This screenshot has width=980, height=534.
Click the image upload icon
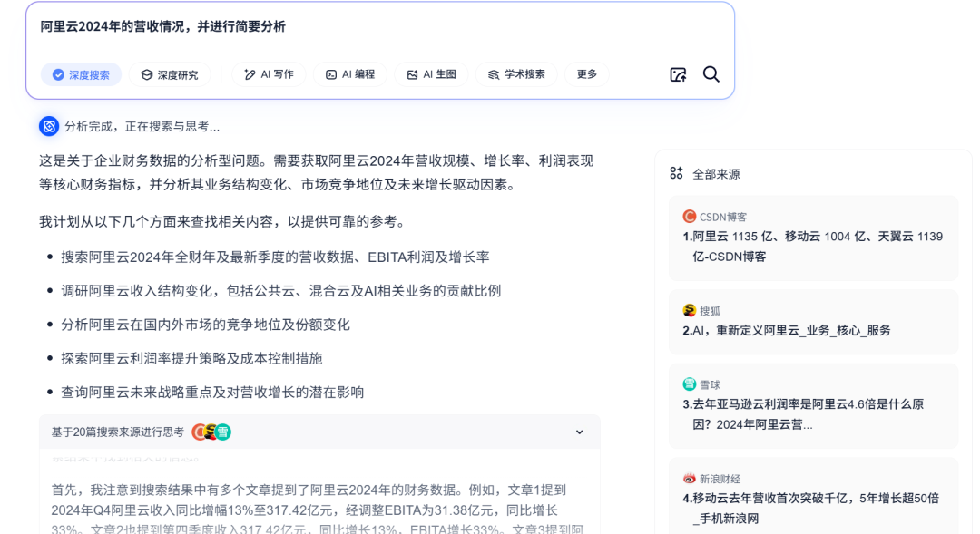point(678,75)
